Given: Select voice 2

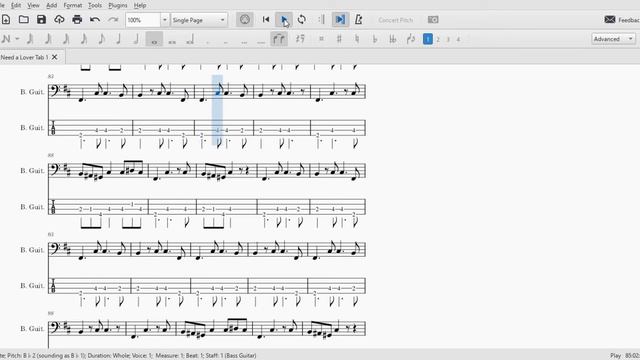Looking at the screenshot, I should [x=438, y=40].
